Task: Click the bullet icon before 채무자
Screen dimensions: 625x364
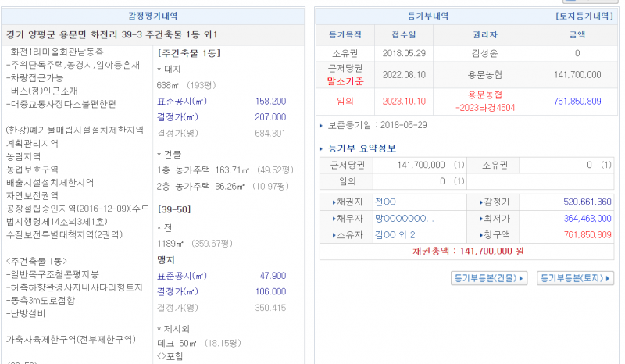Action: pos(335,218)
